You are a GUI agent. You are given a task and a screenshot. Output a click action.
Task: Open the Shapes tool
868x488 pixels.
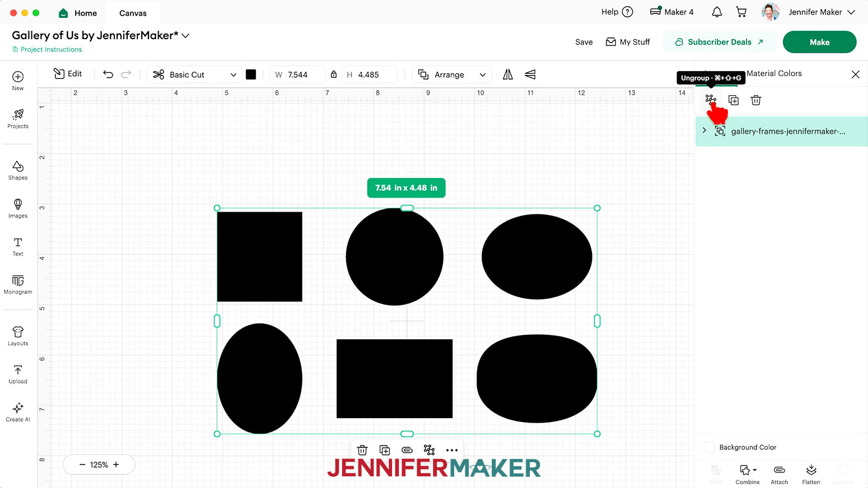coord(18,170)
